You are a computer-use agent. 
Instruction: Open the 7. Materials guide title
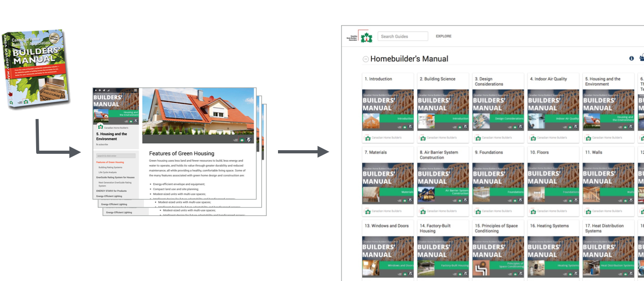click(375, 152)
